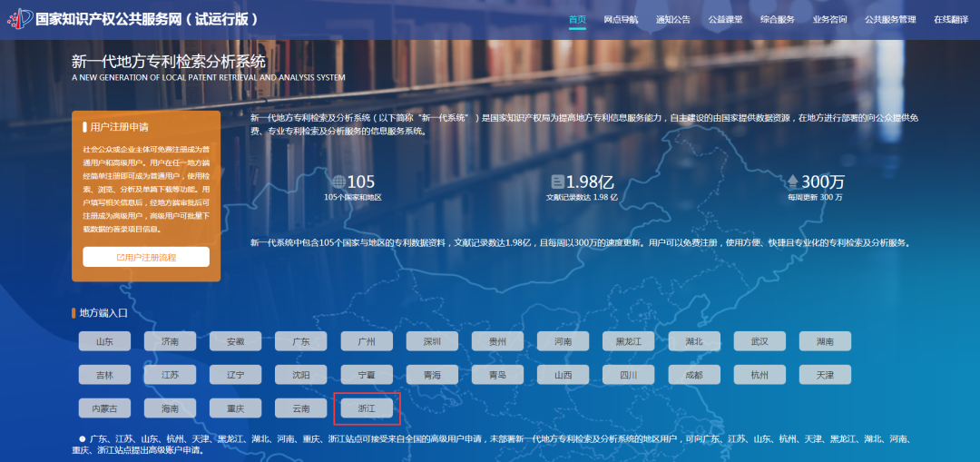
Task: Click the document icon beside 1.98亿
Action: click(x=557, y=182)
